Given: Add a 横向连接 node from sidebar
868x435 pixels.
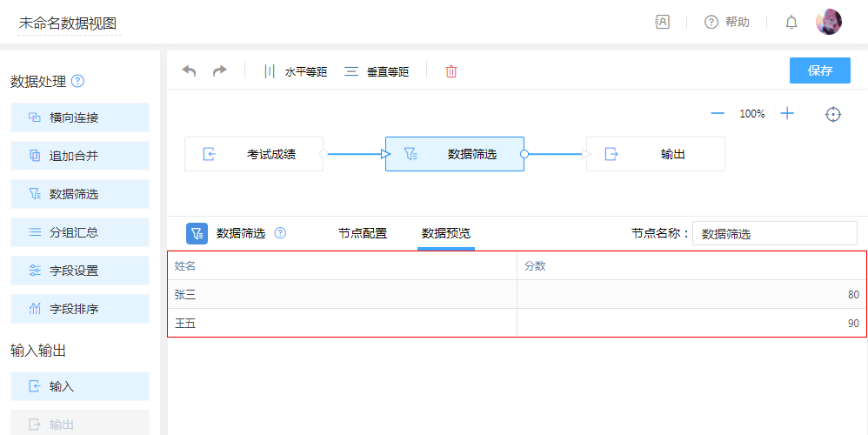Looking at the screenshot, I should pyautogui.click(x=80, y=117).
